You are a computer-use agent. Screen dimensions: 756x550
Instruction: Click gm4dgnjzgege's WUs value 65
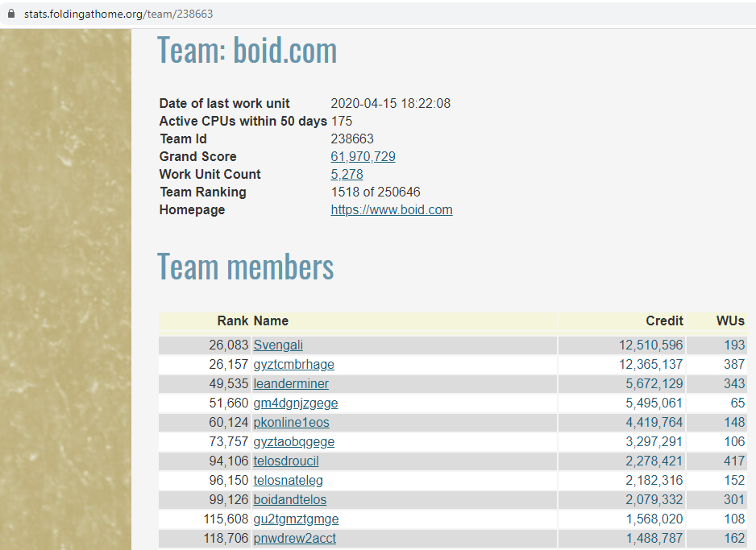[x=737, y=403]
